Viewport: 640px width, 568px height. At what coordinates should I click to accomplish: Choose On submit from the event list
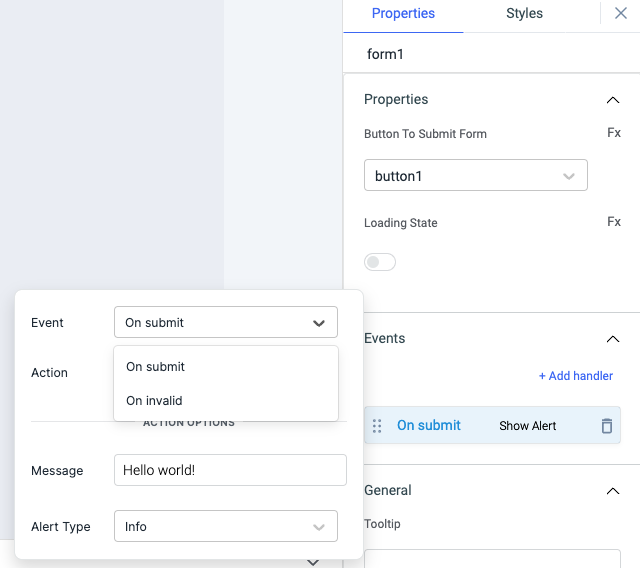(155, 367)
